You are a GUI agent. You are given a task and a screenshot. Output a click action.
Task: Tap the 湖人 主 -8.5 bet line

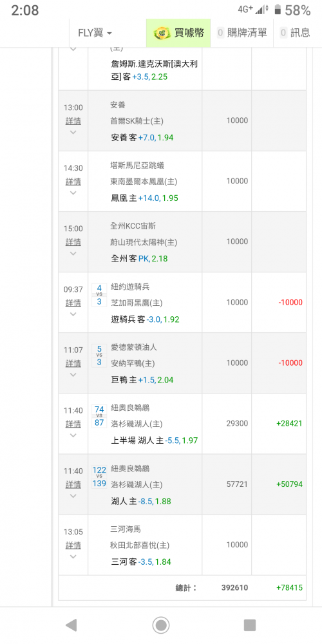click(x=141, y=501)
